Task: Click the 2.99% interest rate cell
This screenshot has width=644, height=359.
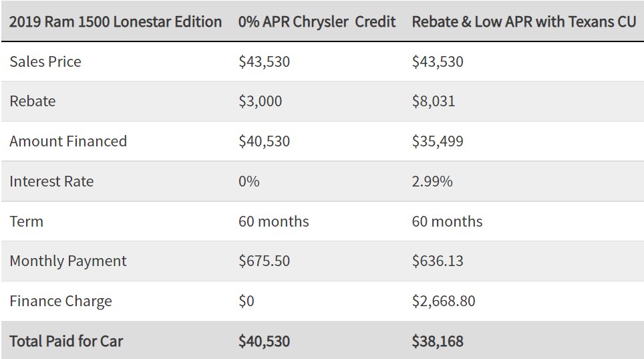Action: pyautogui.click(x=432, y=181)
